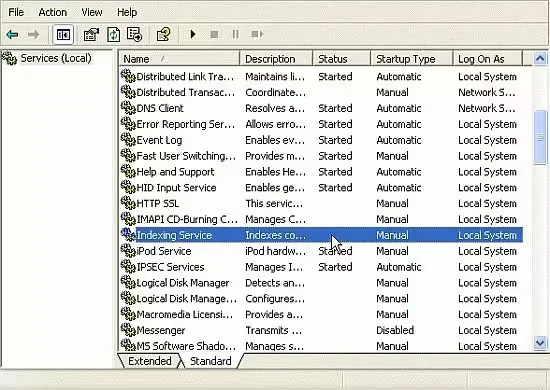
Task: Click the gear icon of Macromedia Licensi...
Action: (128, 314)
